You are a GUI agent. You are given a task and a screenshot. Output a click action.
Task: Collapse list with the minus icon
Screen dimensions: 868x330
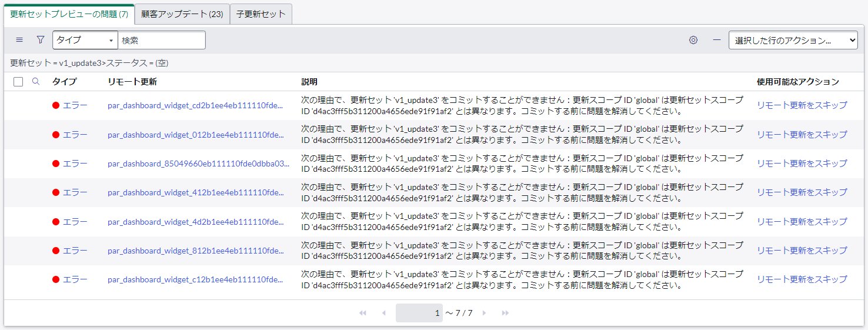[717, 40]
